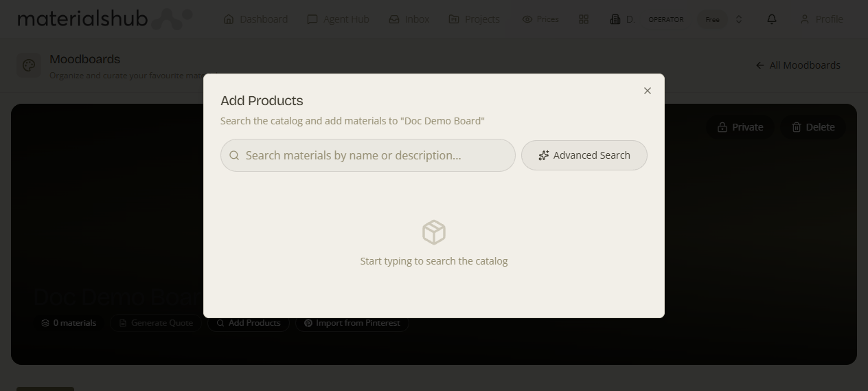Image resolution: width=868 pixels, height=391 pixels.
Task: Click the Free plan badge
Action: pyautogui.click(x=712, y=19)
